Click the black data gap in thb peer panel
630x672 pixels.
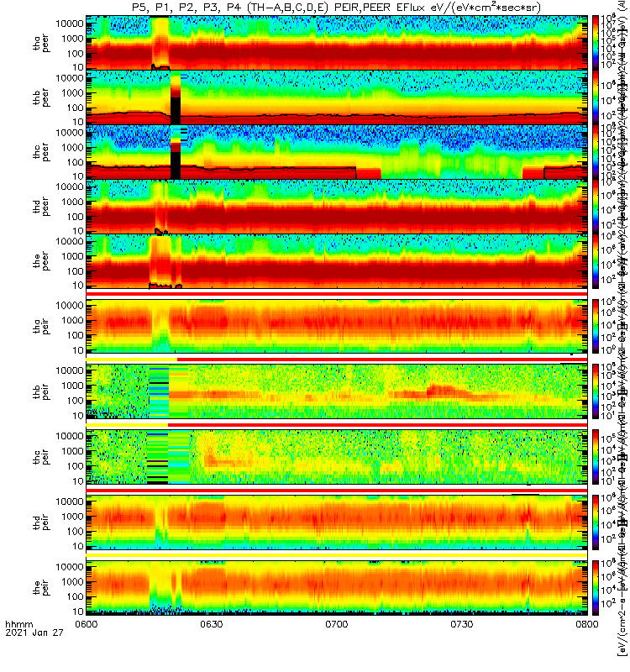click(176, 111)
